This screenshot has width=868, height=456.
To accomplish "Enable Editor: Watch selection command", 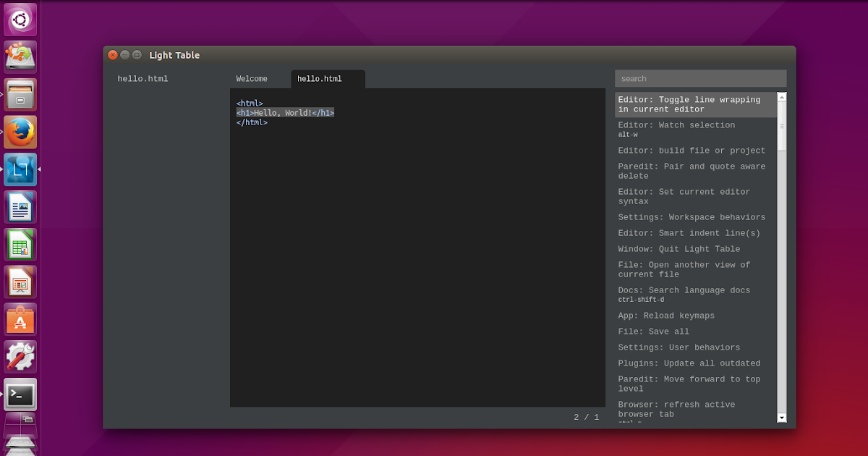I will (x=676, y=124).
